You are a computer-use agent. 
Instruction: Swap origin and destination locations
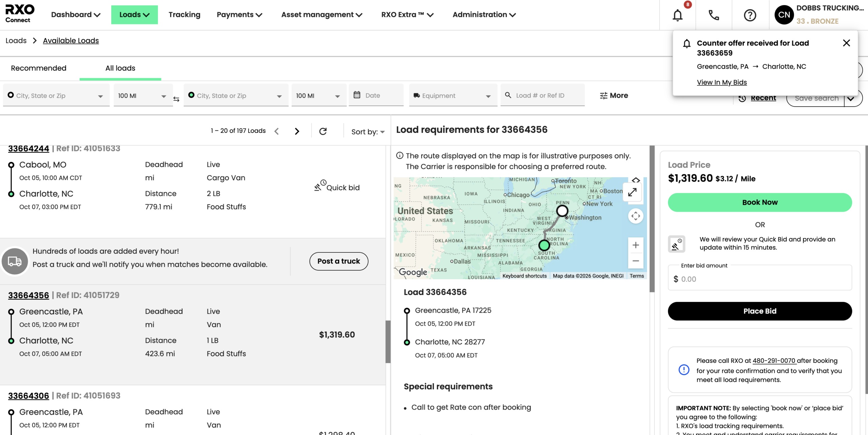click(176, 99)
